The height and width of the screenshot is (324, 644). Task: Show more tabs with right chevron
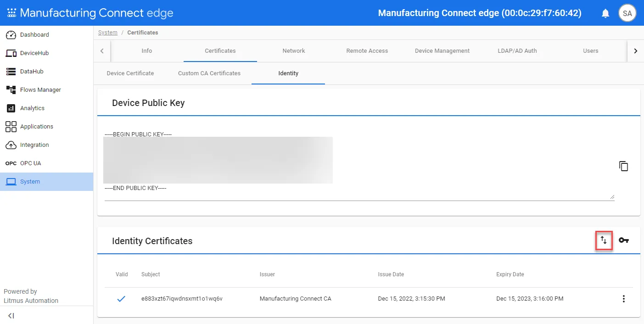pos(635,51)
